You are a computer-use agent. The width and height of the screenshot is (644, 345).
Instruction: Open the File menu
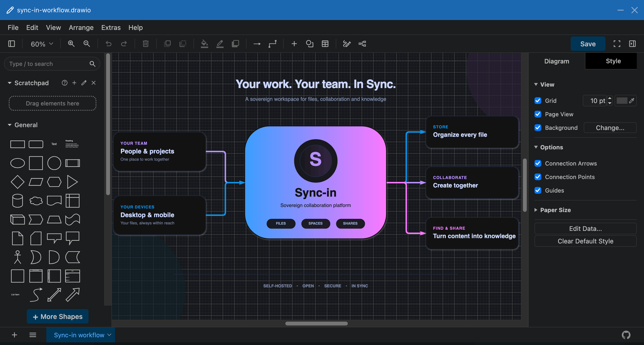tap(13, 28)
